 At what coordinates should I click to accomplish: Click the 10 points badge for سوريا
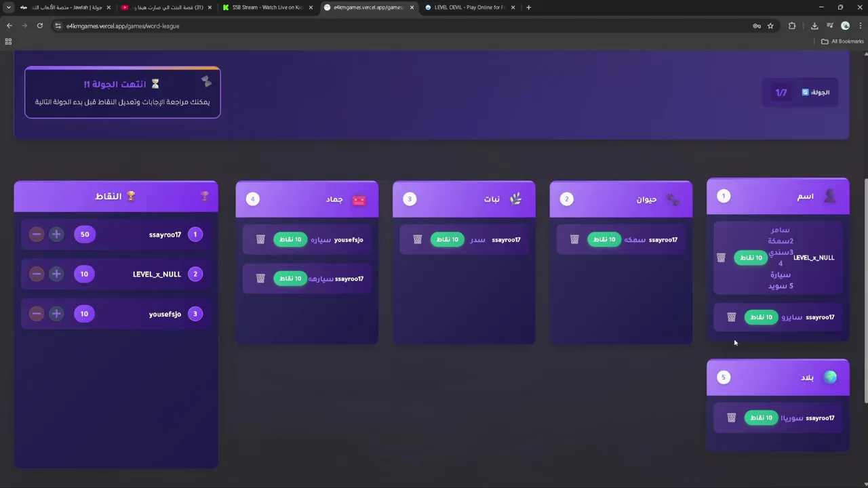762,418
